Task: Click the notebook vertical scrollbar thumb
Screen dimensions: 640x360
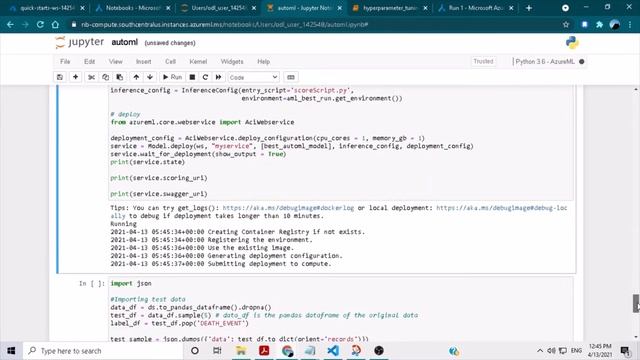Action: (x=636, y=303)
